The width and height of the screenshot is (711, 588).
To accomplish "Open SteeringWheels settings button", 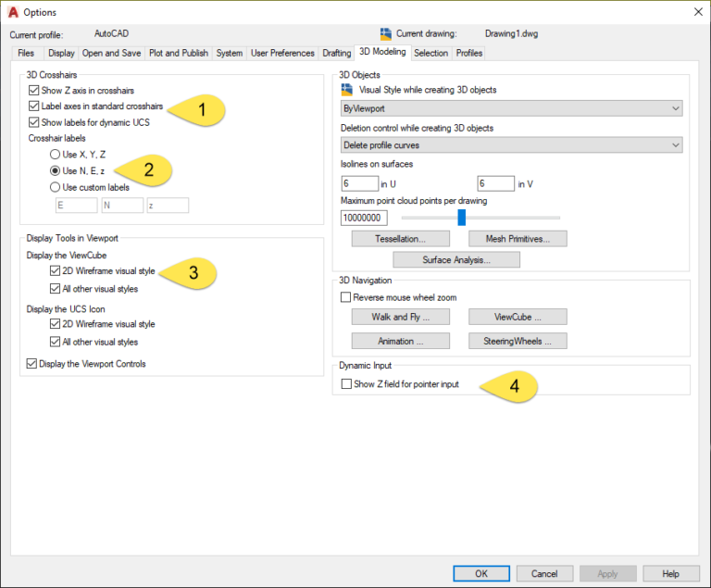I will (518, 341).
